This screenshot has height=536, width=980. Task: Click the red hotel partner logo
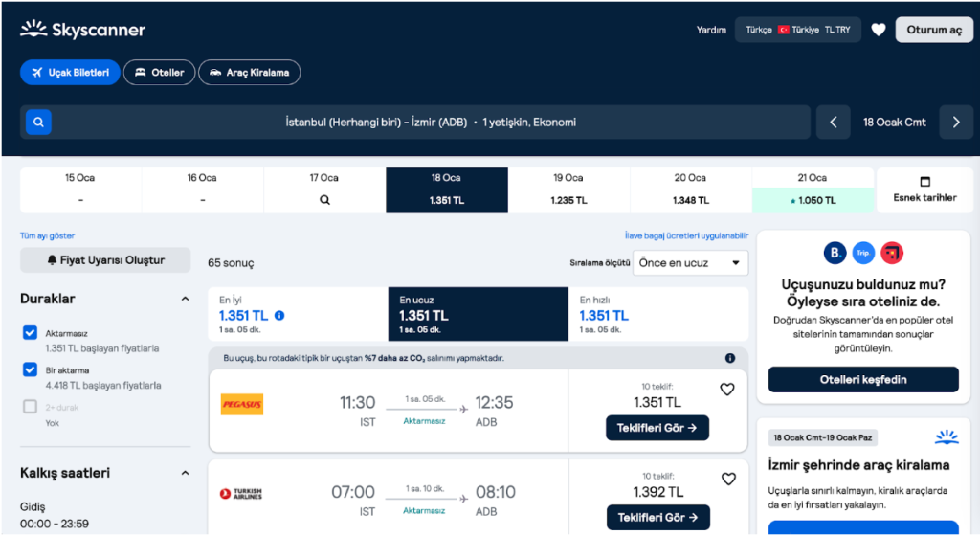(892, 253)
